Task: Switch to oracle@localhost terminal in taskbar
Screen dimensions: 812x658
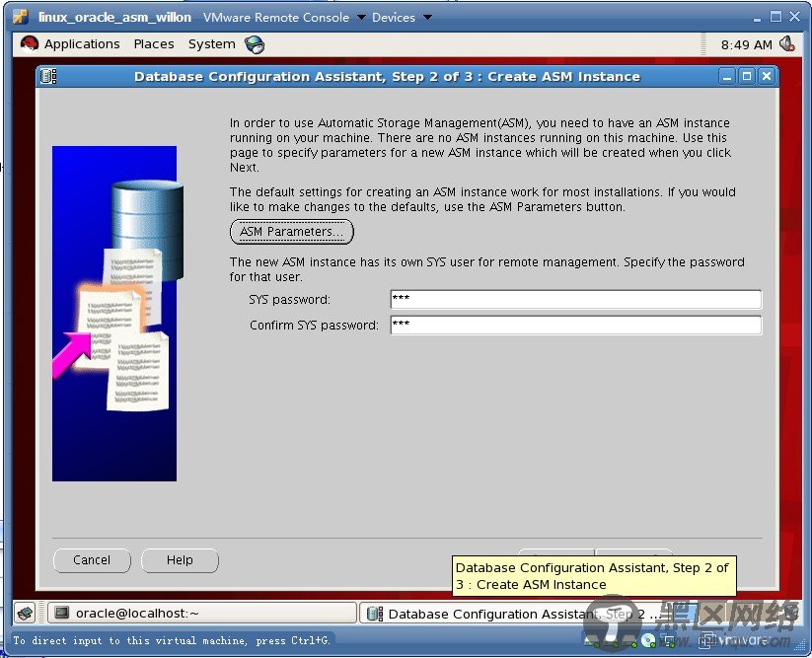Action: [x=202, y=614]
